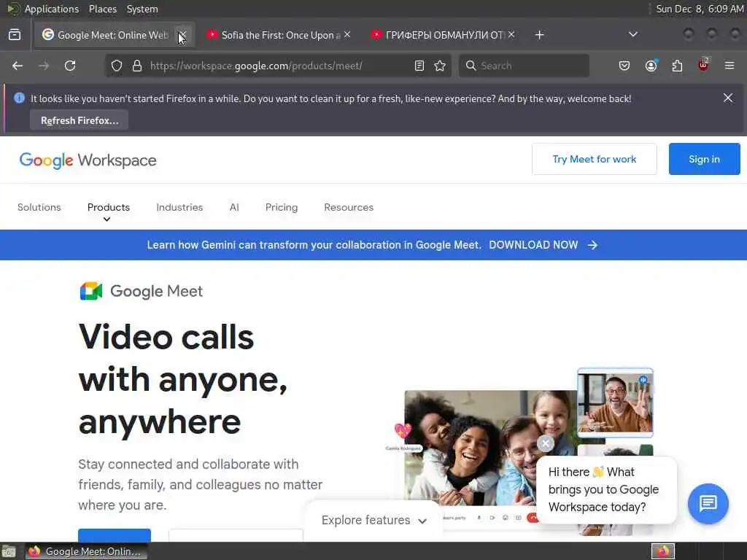The width and height of the screenshot is (747, 560).
Task: Bookmark this page with the star
Action: (x=440, y=66)
